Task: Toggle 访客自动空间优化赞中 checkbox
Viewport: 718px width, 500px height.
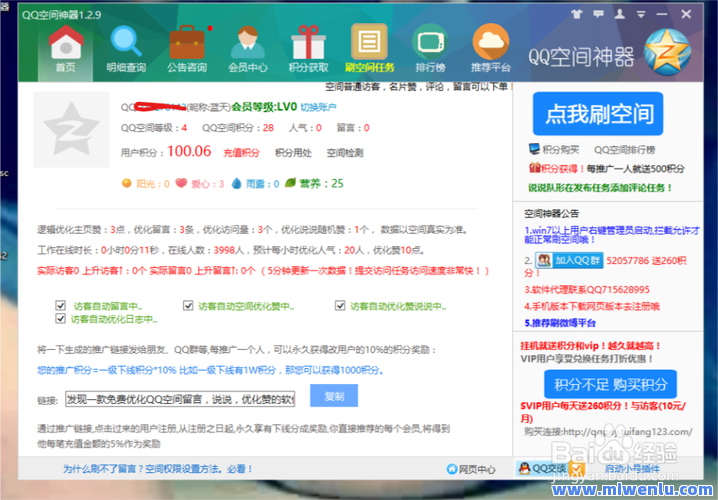Action: point(188,306)
